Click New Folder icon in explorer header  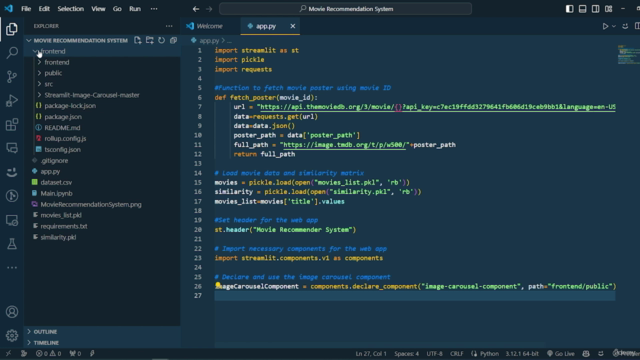(150, 40)
